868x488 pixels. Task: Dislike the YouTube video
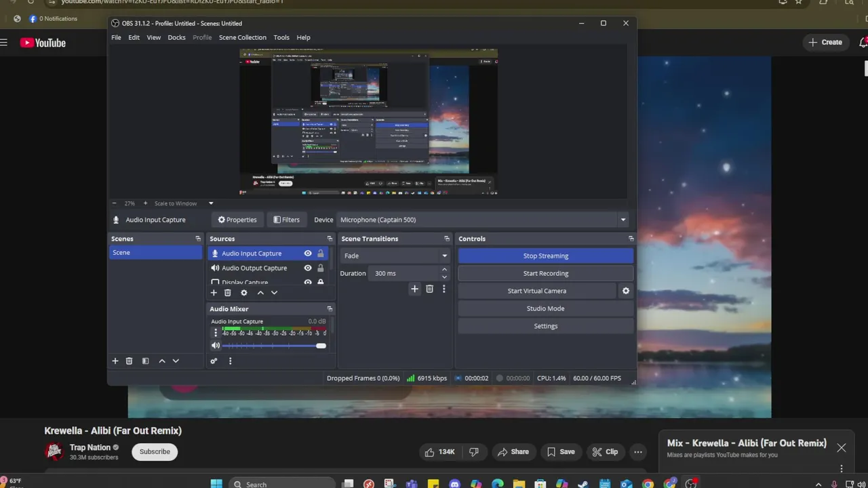click(x=474, y=452)
